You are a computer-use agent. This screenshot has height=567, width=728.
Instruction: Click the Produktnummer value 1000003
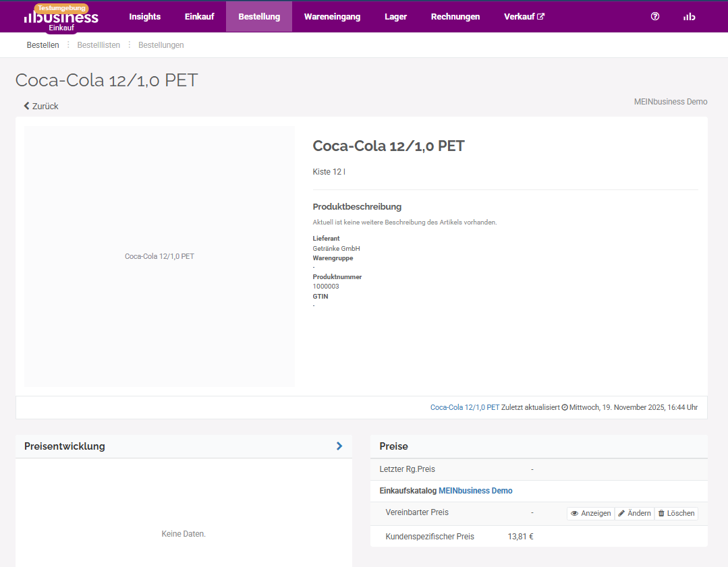point(326,287)
